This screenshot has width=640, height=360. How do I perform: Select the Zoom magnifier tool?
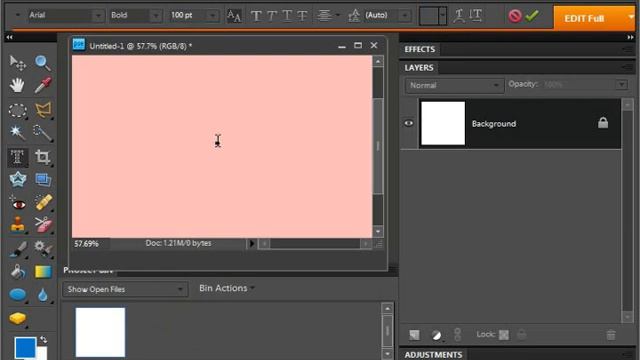(42, 63)
